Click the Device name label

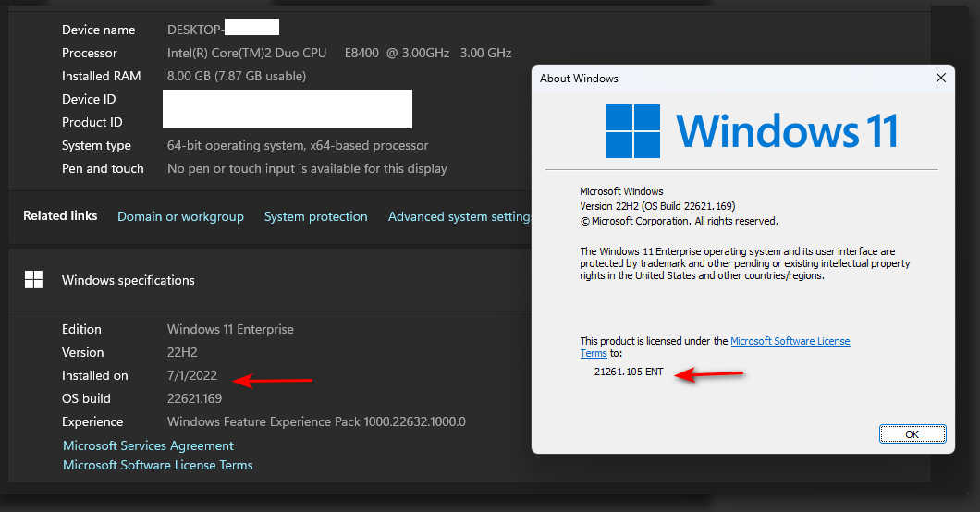click(x=98, y=30)
